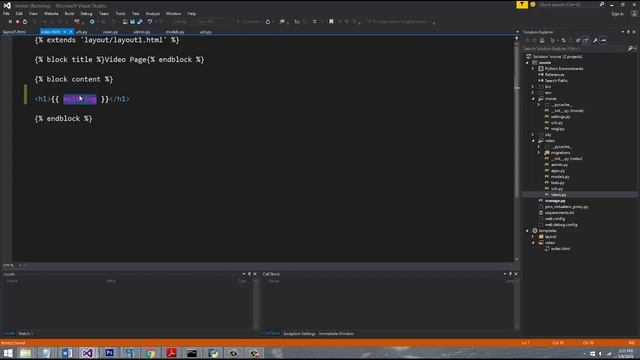Switch to the Exception Settings tab
The image size is (640, 360).
pos(299,333)
